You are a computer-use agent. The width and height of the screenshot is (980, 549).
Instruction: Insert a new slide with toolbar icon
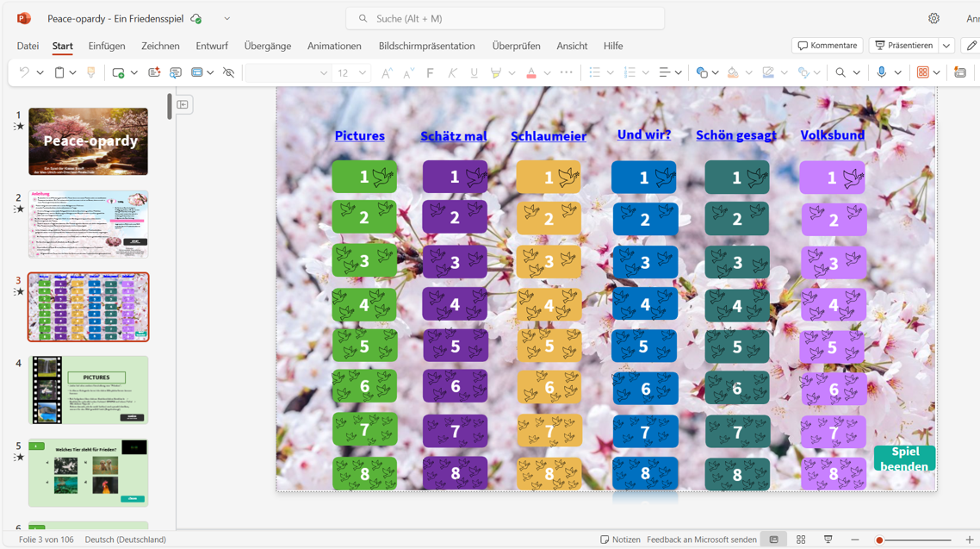tap(118, 73)
